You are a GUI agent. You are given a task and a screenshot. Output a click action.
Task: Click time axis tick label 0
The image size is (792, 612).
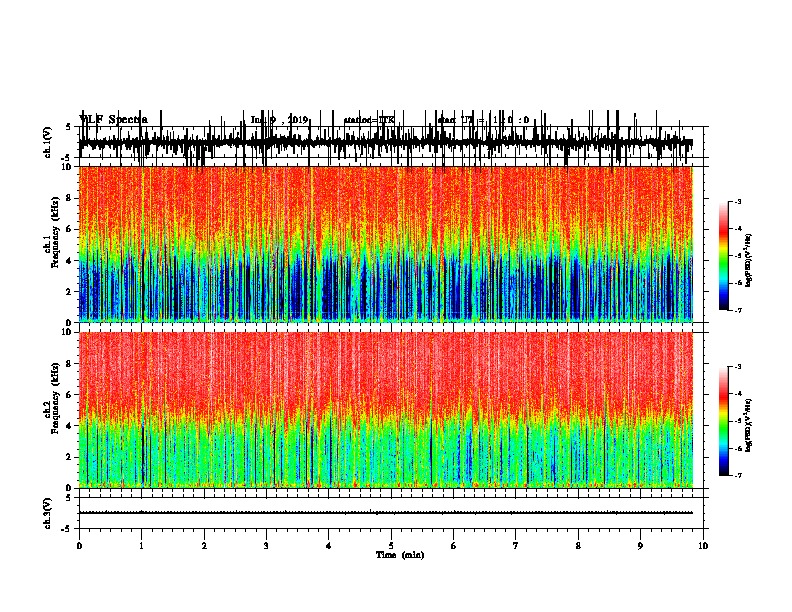79,545
